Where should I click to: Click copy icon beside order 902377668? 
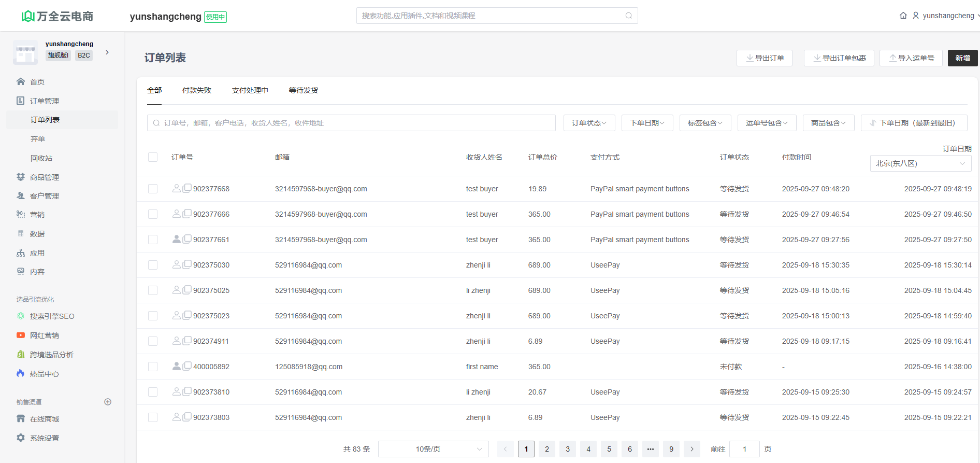click(187, 188)
